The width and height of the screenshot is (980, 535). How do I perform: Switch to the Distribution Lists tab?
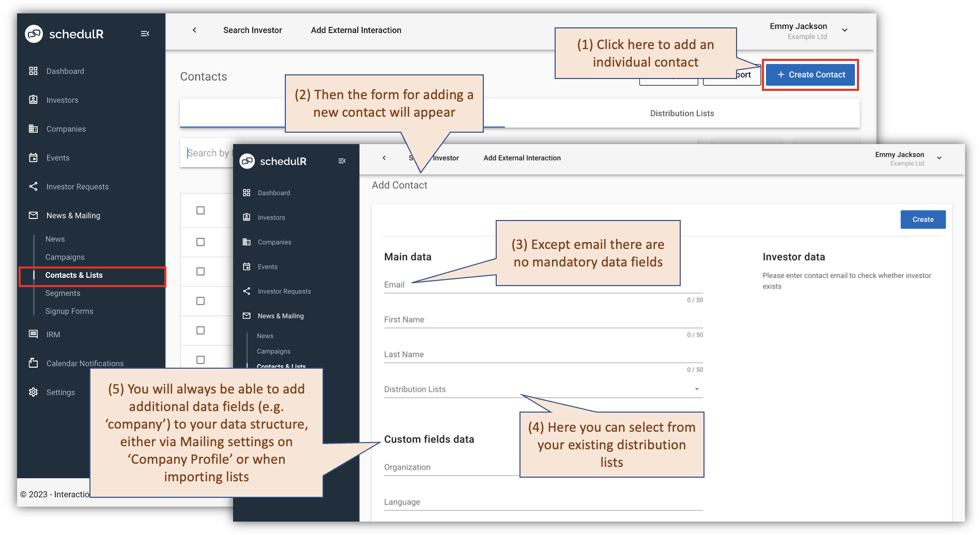tap(682, 113)
